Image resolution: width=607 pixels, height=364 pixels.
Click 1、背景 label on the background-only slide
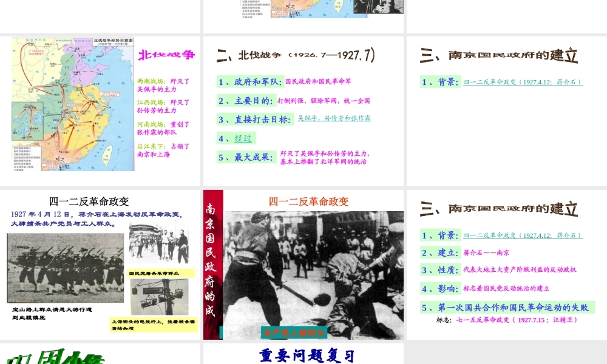[x=441, y=82]
